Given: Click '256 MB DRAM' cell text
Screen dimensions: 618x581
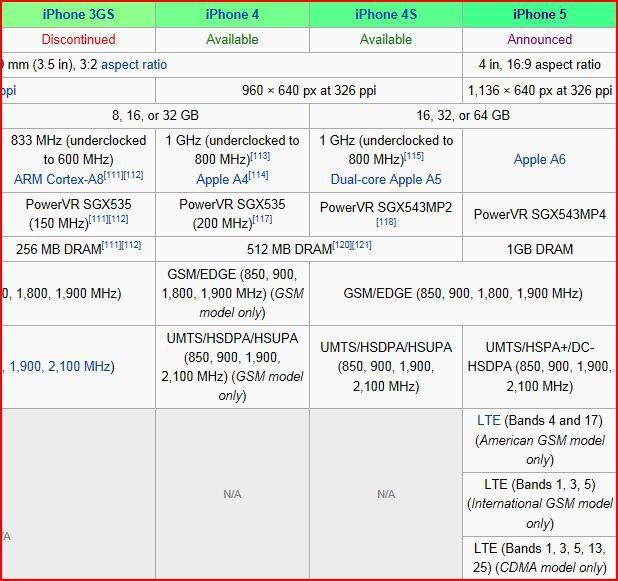Looking at the screenshot, I should [x=59, y=250].
